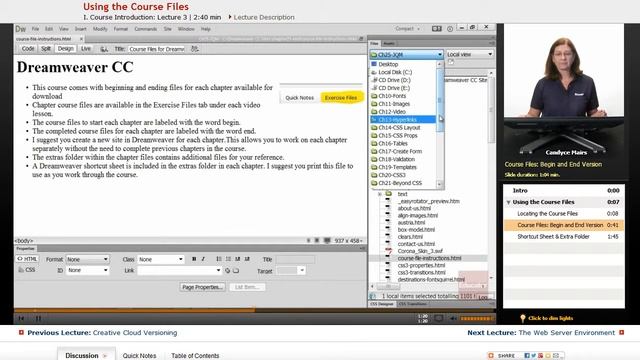Open the Local view dropdown
The width and height of the screenshot is (640, 360).
(469, 54)
